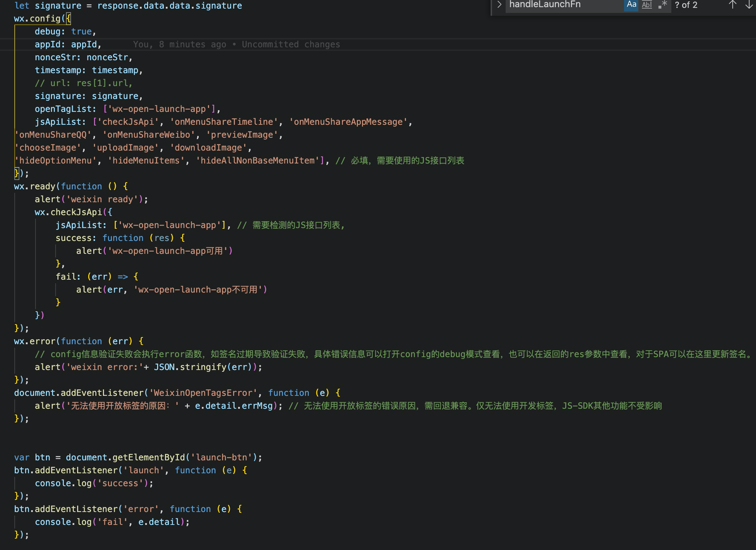The height and width of the screenshot is (550, 756).
Task: Click the commented url: res[1].url line
Action: coord(84,83)
